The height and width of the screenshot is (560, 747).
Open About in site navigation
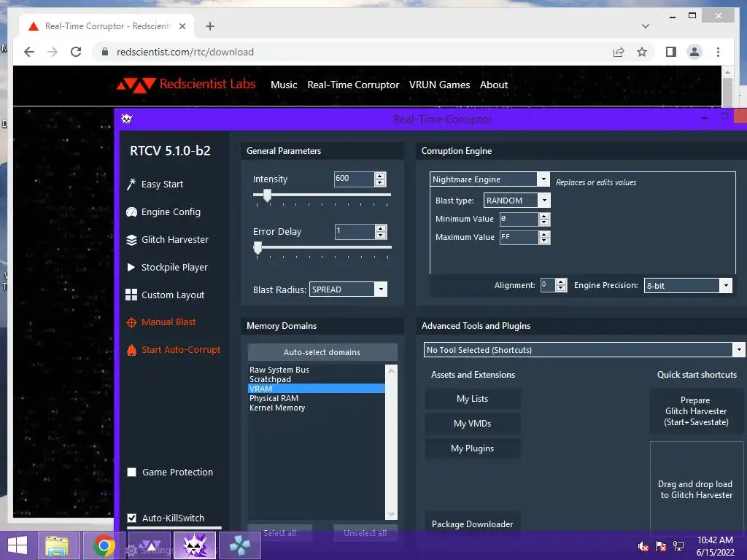tap(494, 85)
